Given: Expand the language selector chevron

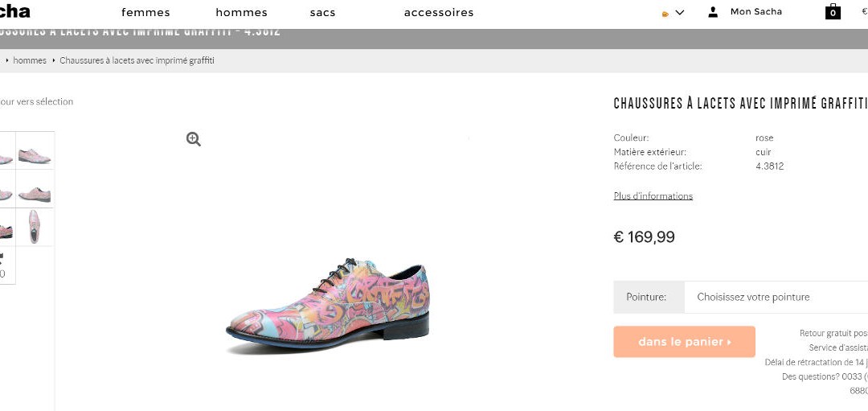Looking at the screenshot, I should [680, 12].
